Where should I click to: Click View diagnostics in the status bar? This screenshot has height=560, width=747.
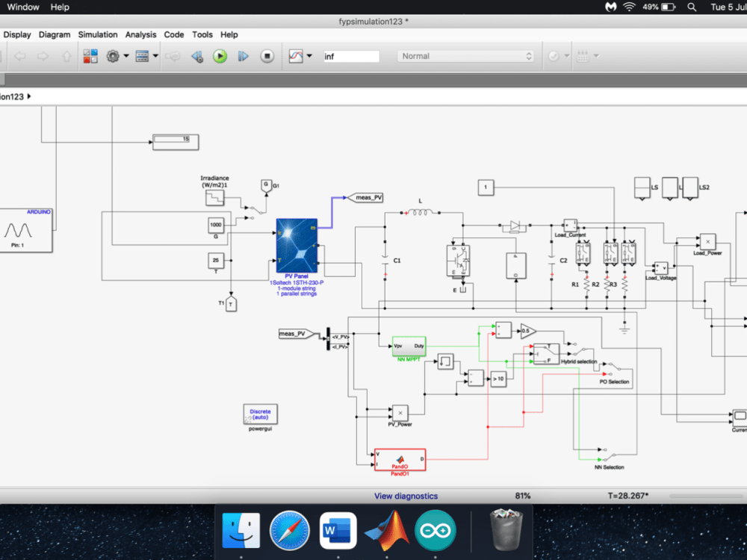[x=406, y=495]
